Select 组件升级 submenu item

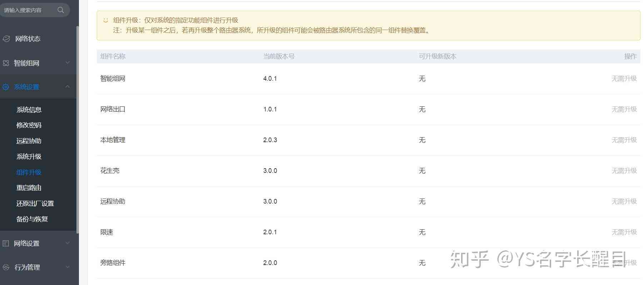(x=29, y=172)
